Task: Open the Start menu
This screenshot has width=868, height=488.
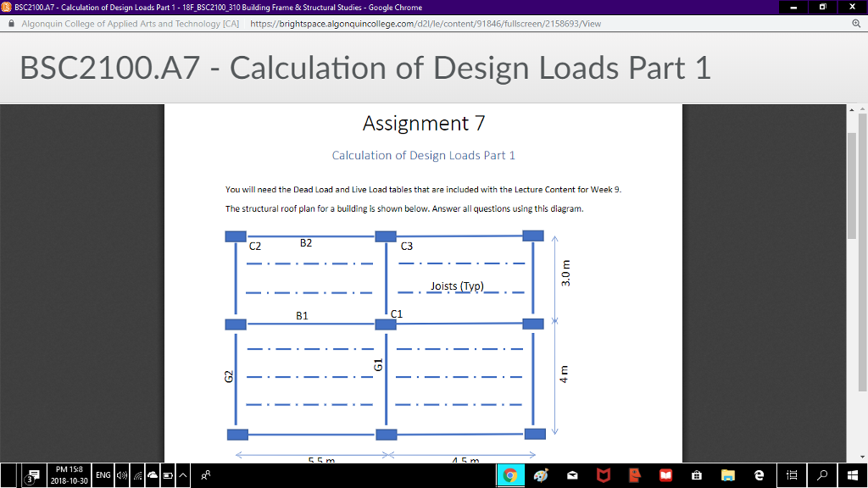Action: pos(851,475)
